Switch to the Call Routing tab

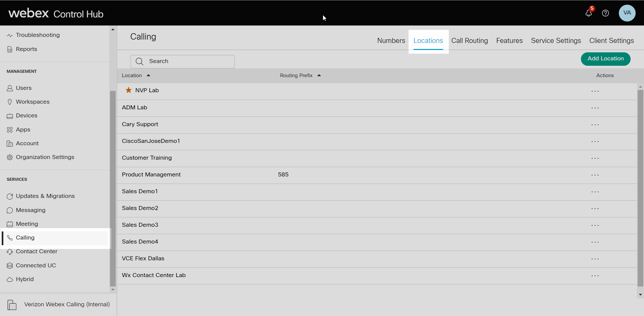coord(469,41)
